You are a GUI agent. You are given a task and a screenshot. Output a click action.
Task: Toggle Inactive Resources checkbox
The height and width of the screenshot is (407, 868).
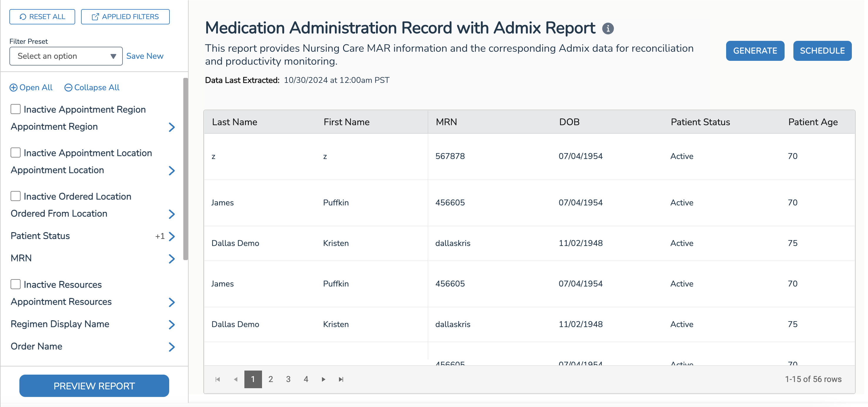pyautogui.click(x=16, y=284)
